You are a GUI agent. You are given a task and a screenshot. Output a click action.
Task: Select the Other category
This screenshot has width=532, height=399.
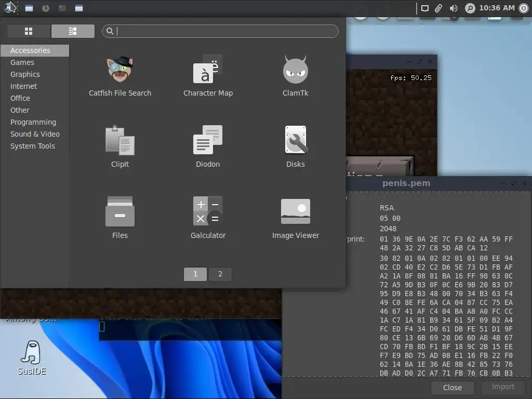pyautogui.click(x=35, y=110)
